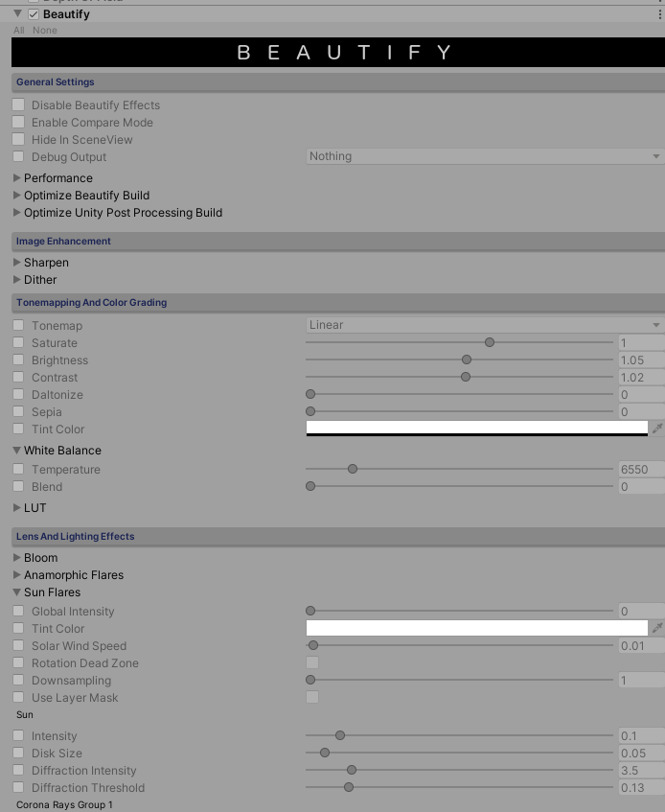Click the Solar Wind Speed field 0.01

tap(642, 646)
